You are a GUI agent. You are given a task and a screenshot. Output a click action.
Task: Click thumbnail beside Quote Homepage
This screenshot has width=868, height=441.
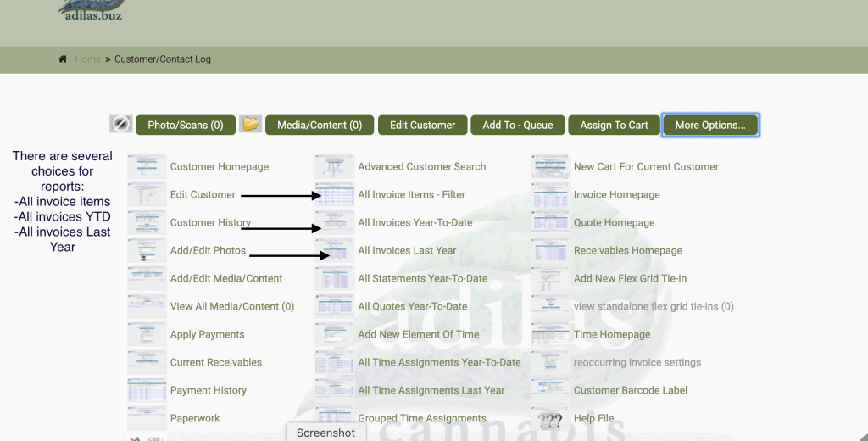550,222
